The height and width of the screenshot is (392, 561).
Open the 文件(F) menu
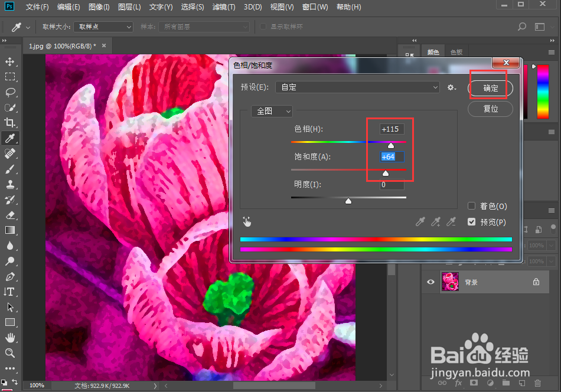[37, 7]
